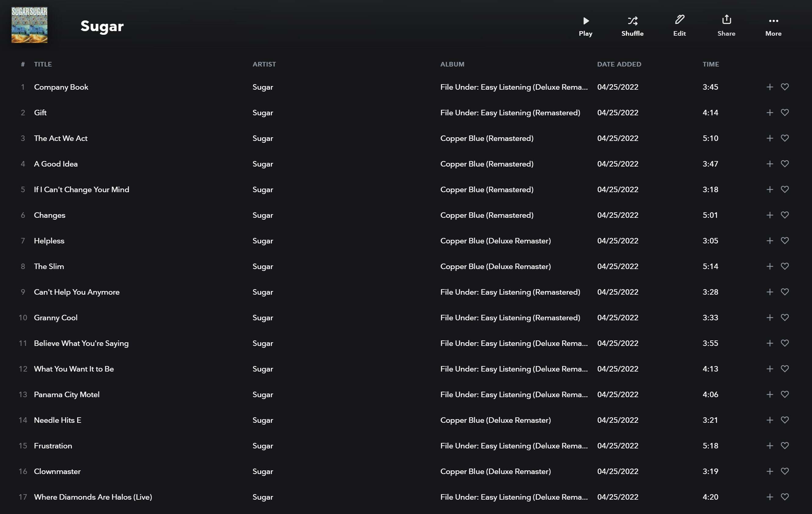This screenshot has height=514, width=812.
Task: Click the 5:14 duration of The Slim
Action: click(710, 266)
